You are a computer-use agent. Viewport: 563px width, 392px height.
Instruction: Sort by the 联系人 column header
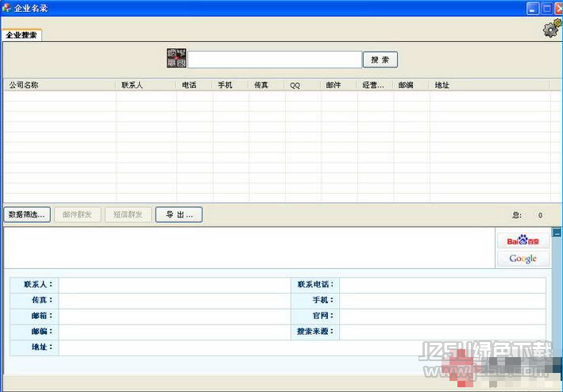146,85
